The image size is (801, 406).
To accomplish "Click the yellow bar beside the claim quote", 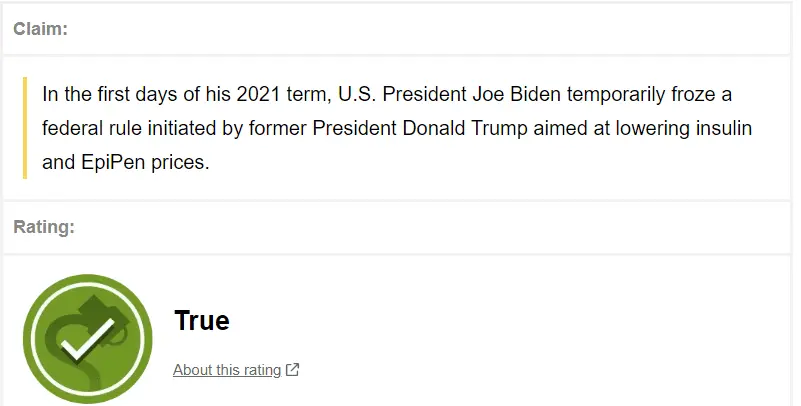I will [x=25, y=127].
